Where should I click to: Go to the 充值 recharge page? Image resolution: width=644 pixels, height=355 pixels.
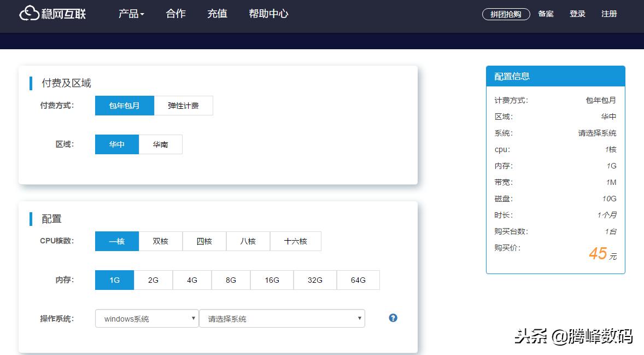tap(216, 14)
